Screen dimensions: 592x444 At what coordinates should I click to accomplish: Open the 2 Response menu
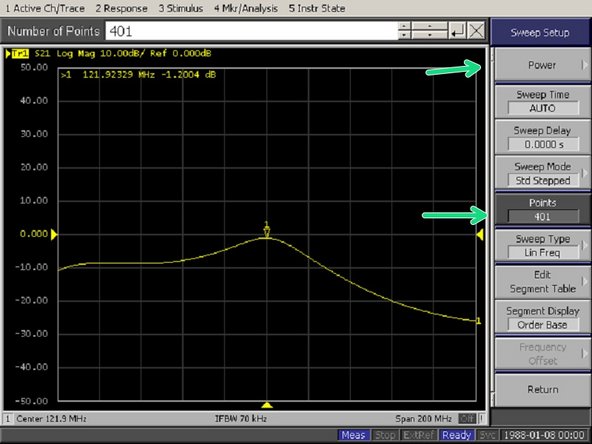point(121,8)
